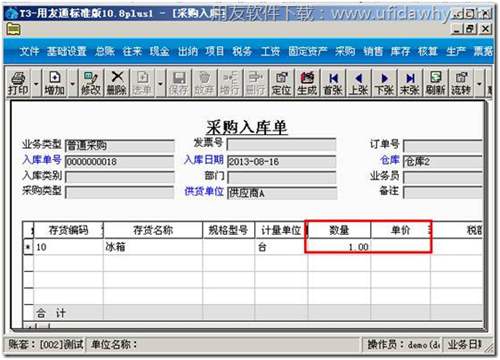
Task: Click the 定位 locate toolbar icon
Action: click(x=281, y=83)
